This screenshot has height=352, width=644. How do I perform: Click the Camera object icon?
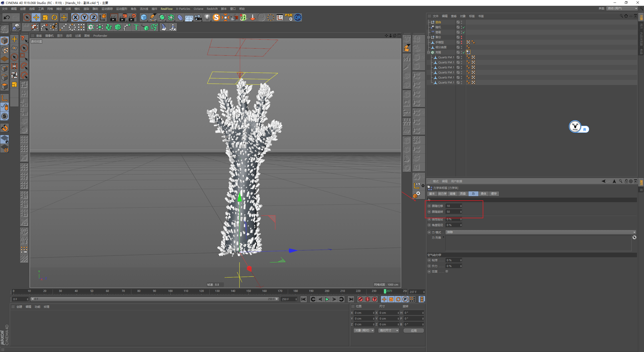pyautogui.click(x=198, y=17)
